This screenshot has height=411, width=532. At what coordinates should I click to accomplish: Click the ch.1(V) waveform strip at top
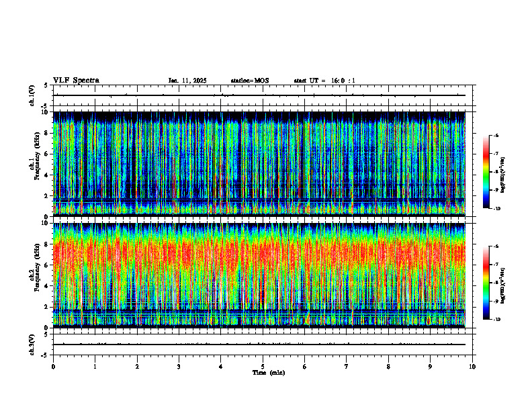pos(263,95)
